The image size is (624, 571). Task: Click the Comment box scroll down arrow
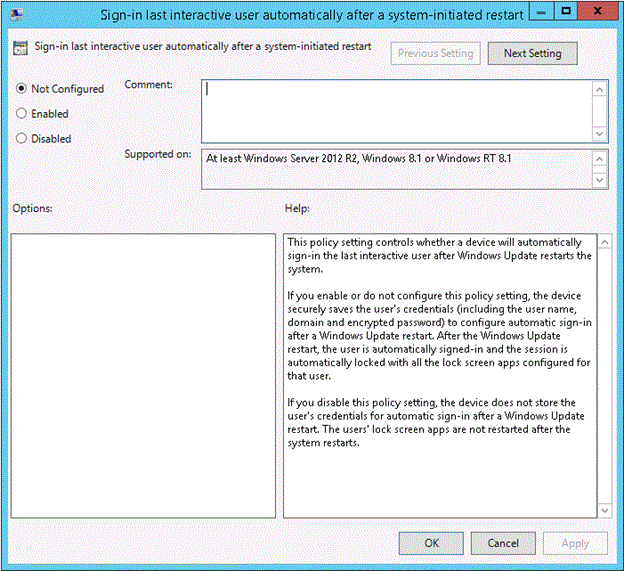[599, 134]
